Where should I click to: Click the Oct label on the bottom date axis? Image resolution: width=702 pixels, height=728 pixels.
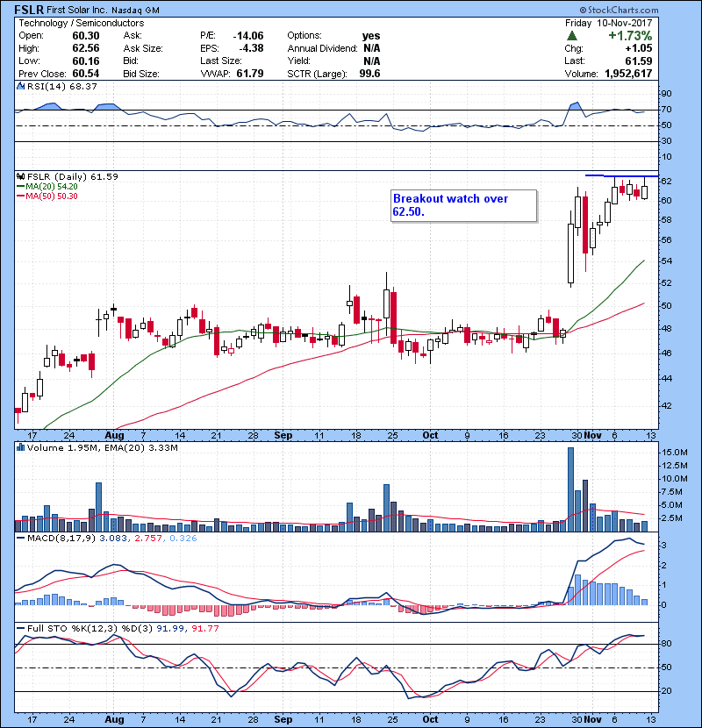pos(430,719)
